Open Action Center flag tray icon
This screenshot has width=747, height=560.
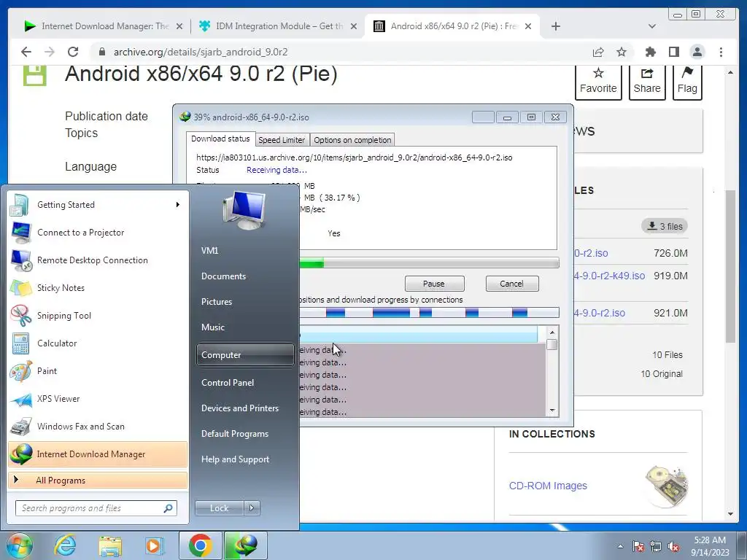tap(638, 546)
